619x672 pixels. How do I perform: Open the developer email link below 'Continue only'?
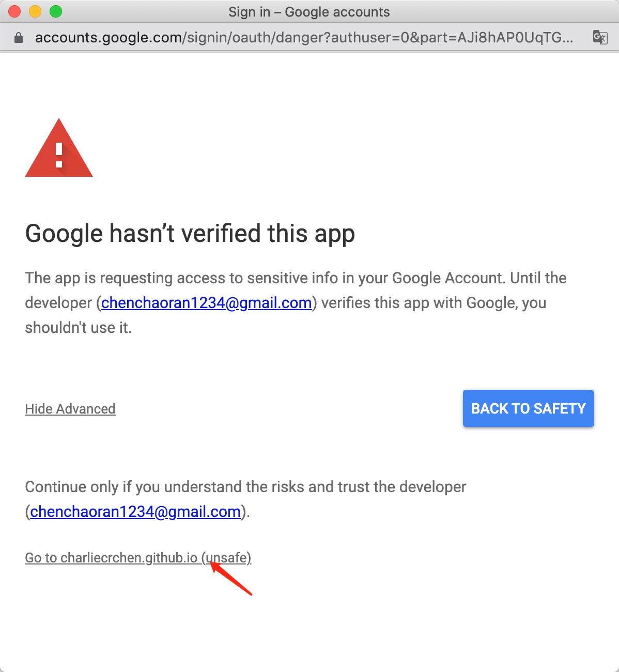[135, 512]
